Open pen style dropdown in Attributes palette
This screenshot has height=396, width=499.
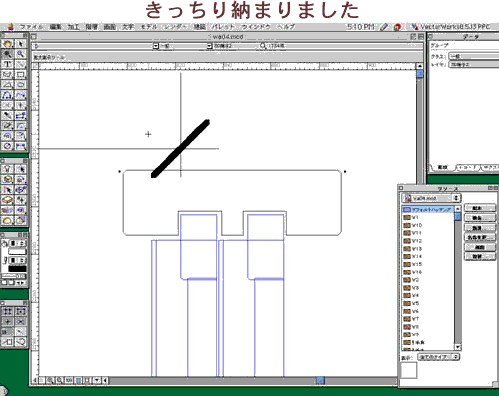point(18,260)
